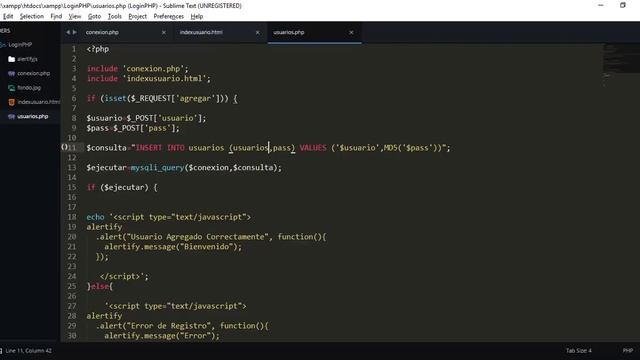The image size is (640, 360).
Task: Click 'VALUES' keyword on line 11
Action: coord(313,148)
